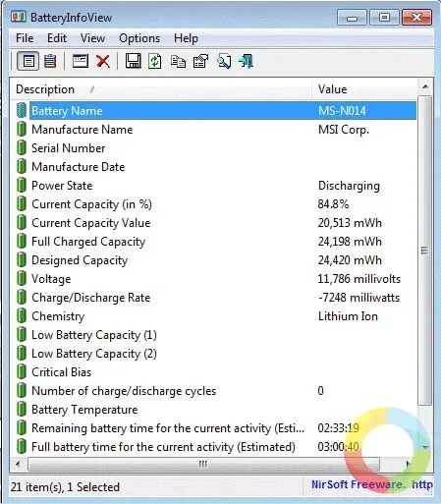Click the -7248 milliwatts value
Viewport: 441px width, 504px height.
tap(358, 298)
